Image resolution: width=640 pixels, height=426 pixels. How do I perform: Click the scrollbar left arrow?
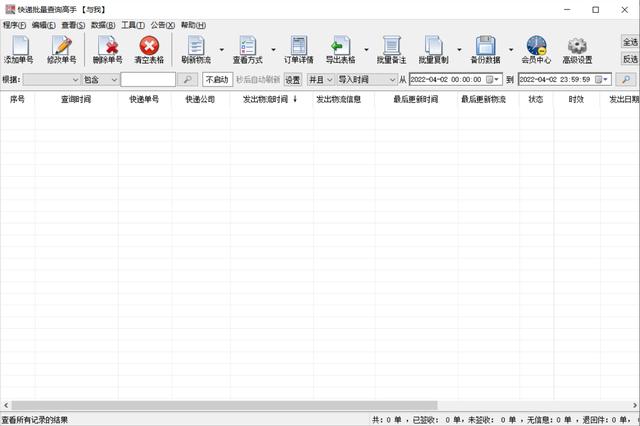coord(6,405)
